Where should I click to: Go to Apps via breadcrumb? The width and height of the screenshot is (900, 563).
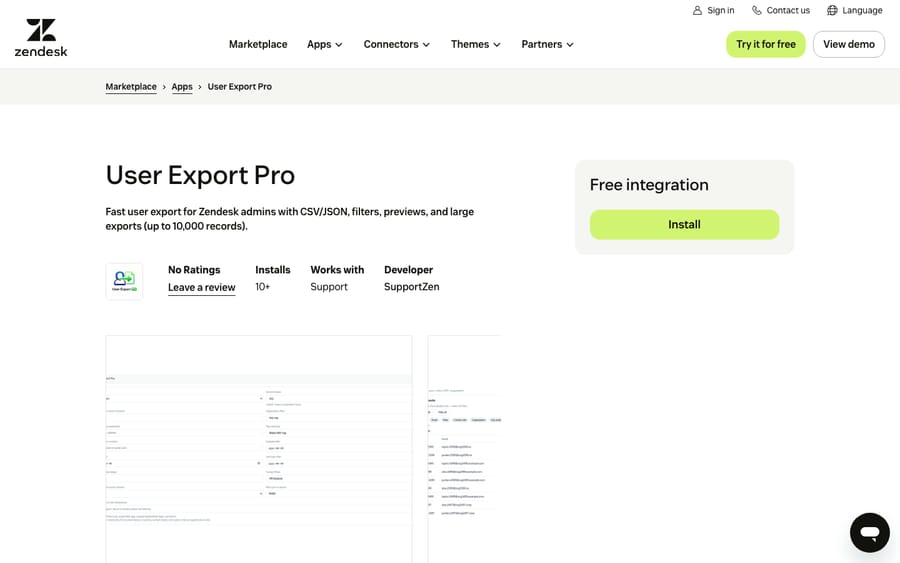pos(182,87)
